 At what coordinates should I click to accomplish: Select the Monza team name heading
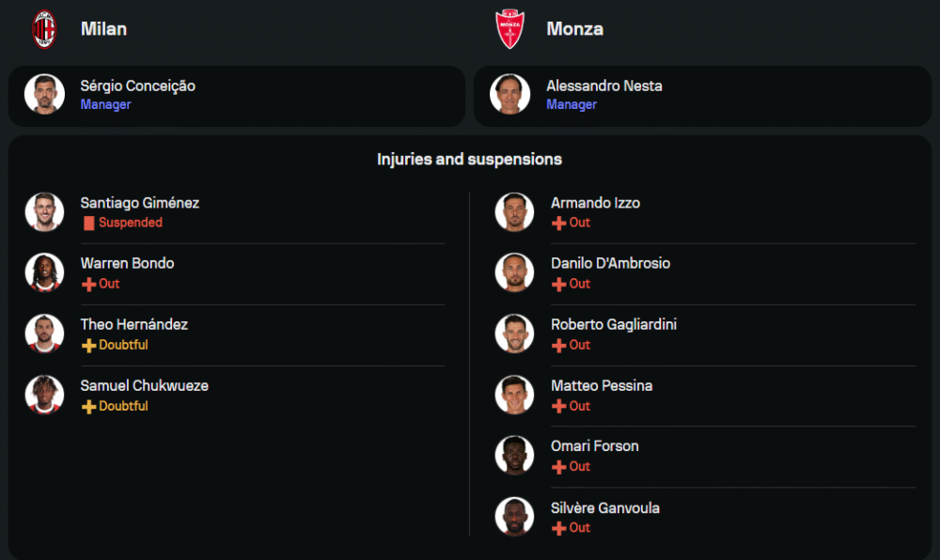[574, 29]
